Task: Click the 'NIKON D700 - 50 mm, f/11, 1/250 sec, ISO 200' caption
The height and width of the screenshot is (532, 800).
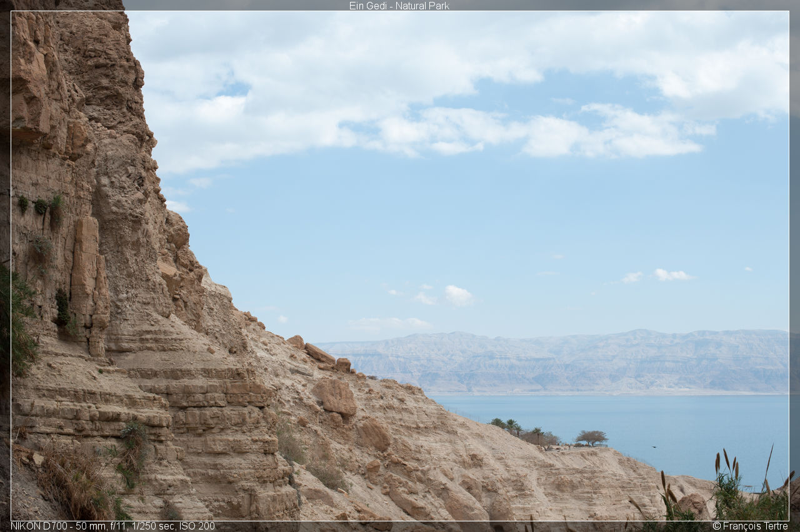Action: coord(112,526)
